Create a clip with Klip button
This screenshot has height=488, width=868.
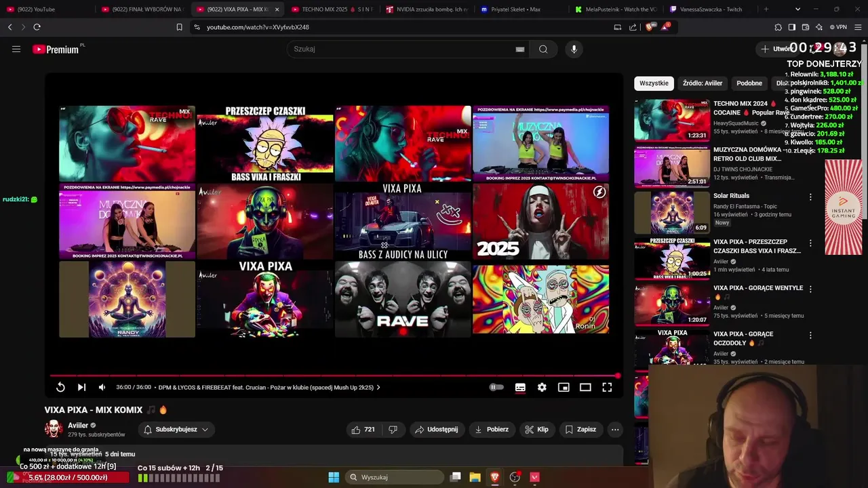[x=537, y=429]
